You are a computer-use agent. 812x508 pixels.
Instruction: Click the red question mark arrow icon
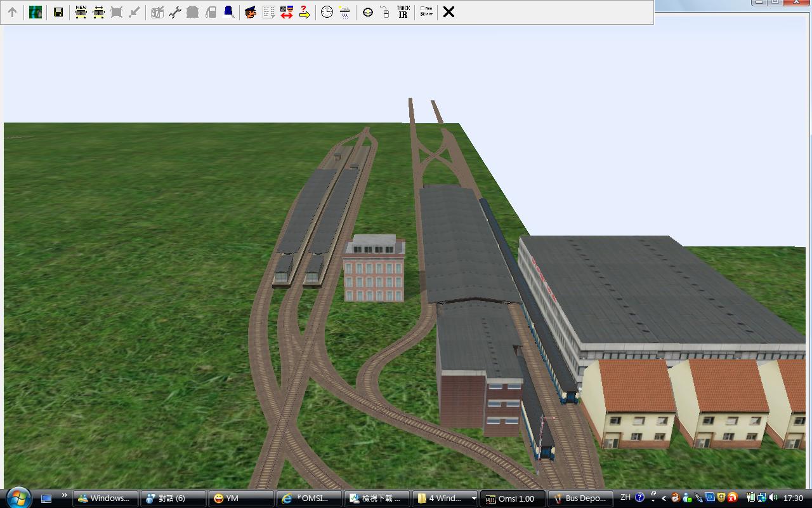tap(304, 12)
